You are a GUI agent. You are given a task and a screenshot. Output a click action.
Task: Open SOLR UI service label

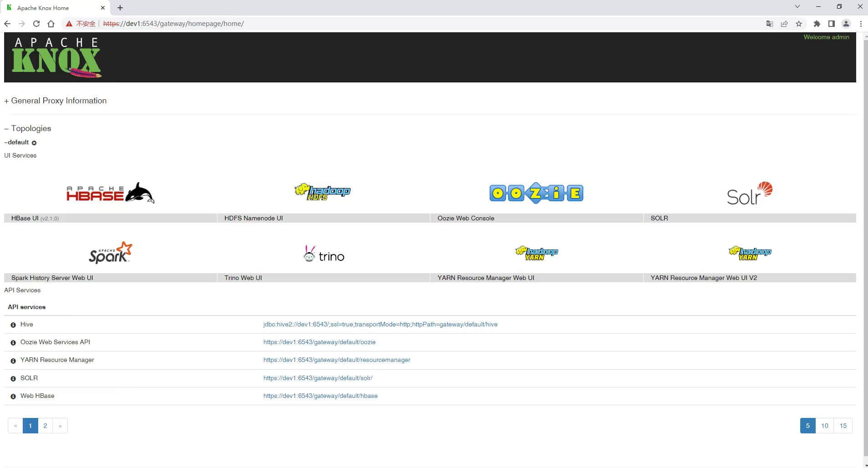pos(659,218)
